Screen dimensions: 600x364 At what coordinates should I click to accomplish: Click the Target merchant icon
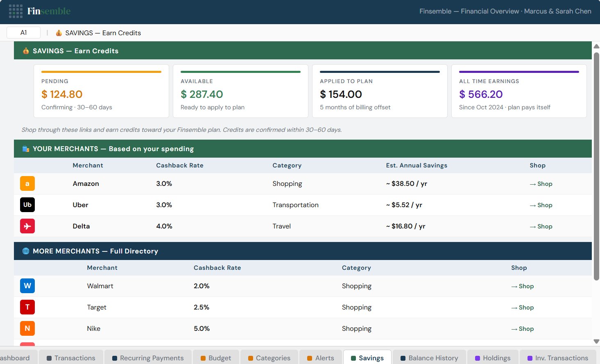27,307
